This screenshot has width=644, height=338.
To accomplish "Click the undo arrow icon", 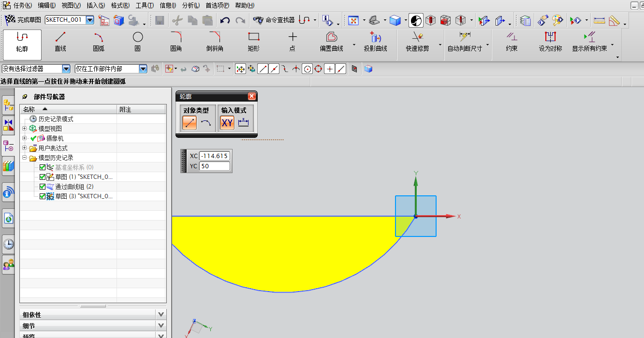I will pos(225,20).
